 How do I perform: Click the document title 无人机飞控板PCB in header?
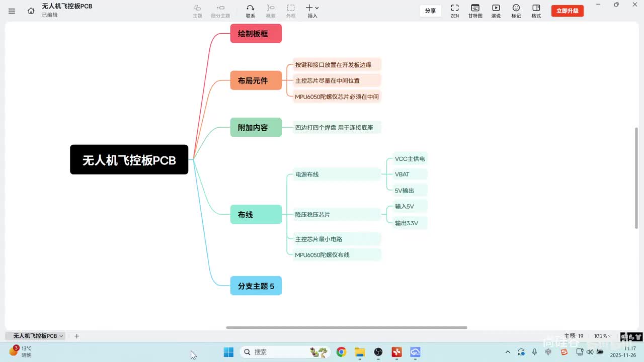67,7
